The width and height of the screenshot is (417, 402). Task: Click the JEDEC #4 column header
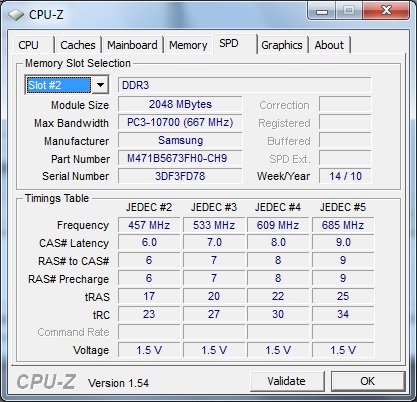(x=278, y=207)
